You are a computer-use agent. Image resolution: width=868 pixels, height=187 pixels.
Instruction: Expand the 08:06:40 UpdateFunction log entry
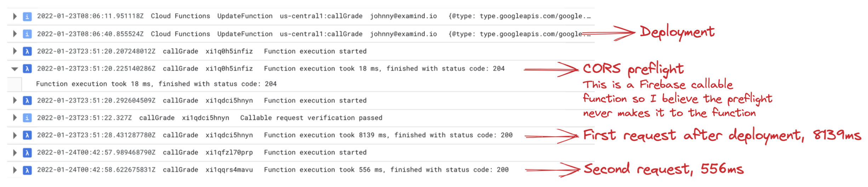(15, 34)
